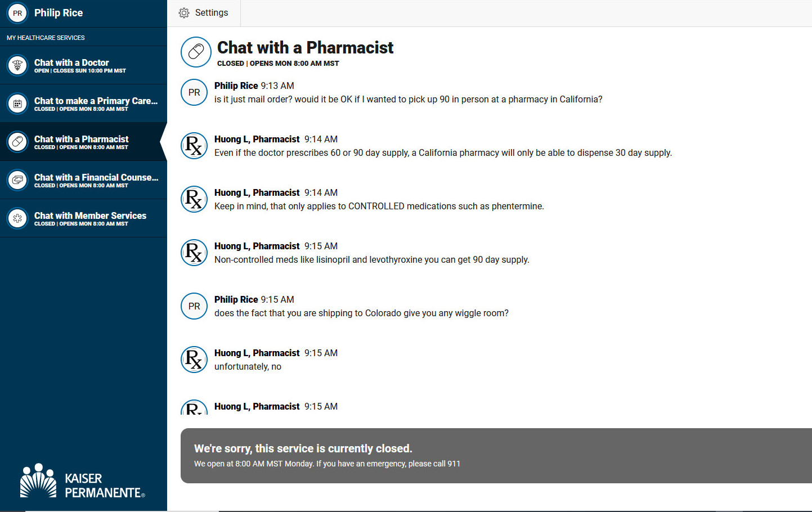Click the Primary Care calendar icon

(17, 104)
